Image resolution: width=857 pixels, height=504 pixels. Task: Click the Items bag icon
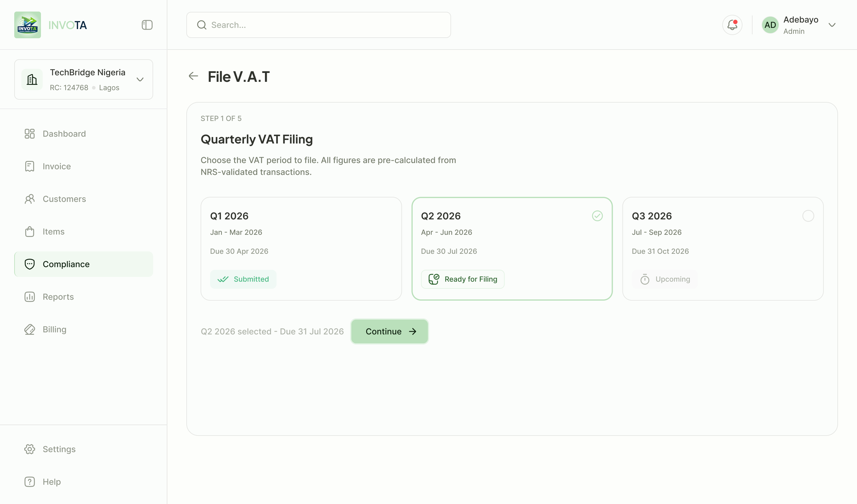[30, 232]
